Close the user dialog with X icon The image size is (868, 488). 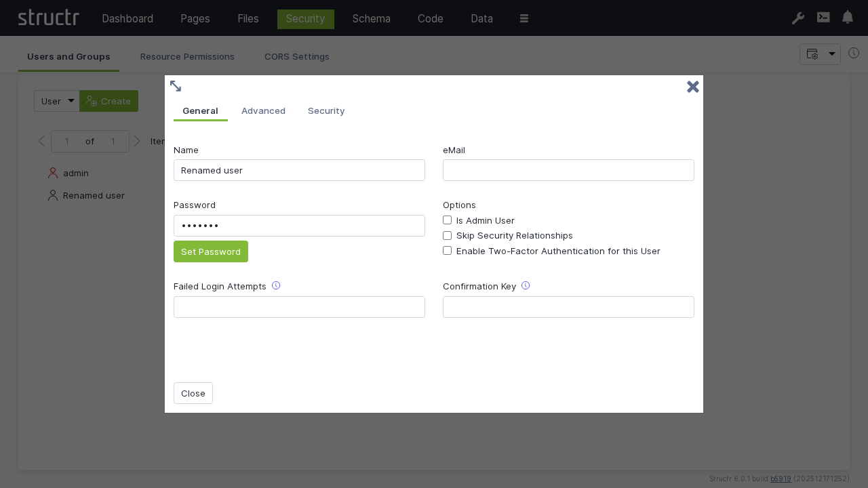[692, 87]
